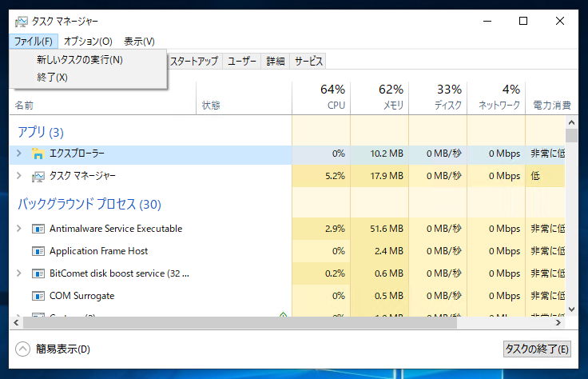Select the Application Frame Host name
588x379 pixels.
coord(98,251)
